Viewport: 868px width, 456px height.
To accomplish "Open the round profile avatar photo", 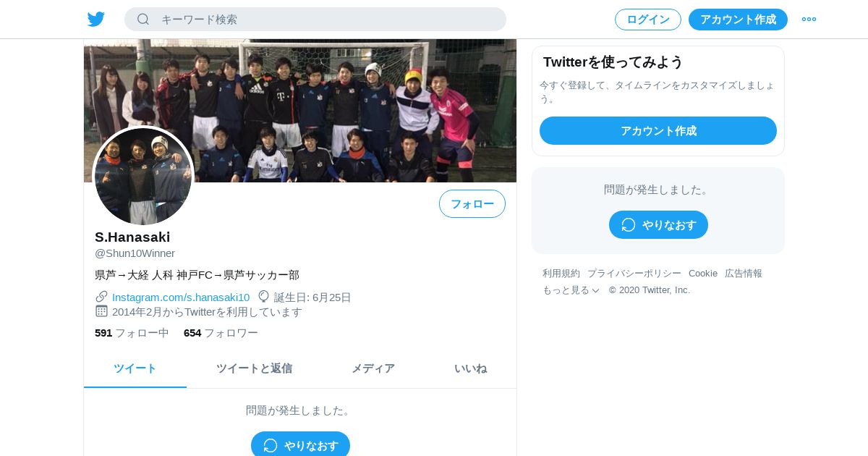I will point(143,176).
